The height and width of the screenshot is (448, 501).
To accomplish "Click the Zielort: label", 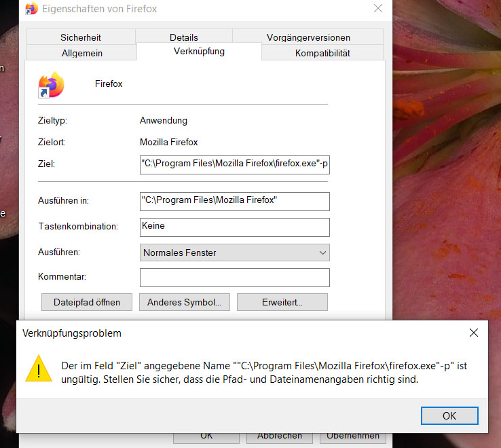I will pos(52,142).
